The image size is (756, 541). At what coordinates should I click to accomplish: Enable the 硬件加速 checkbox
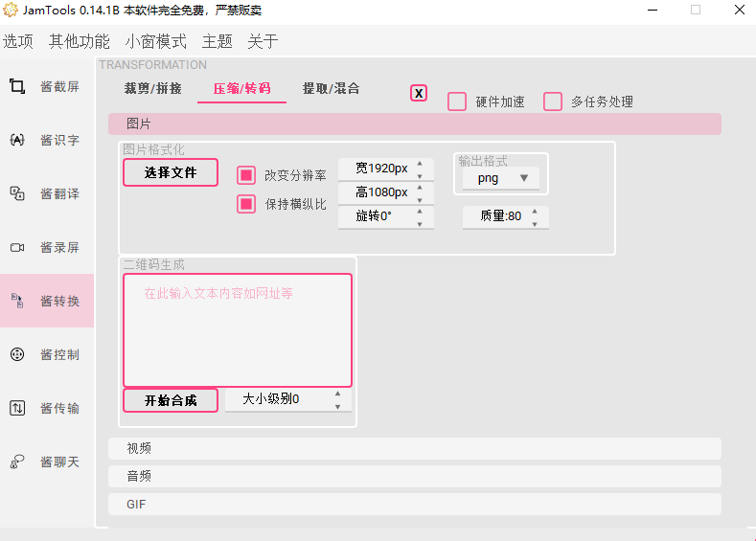pos(457,101)
